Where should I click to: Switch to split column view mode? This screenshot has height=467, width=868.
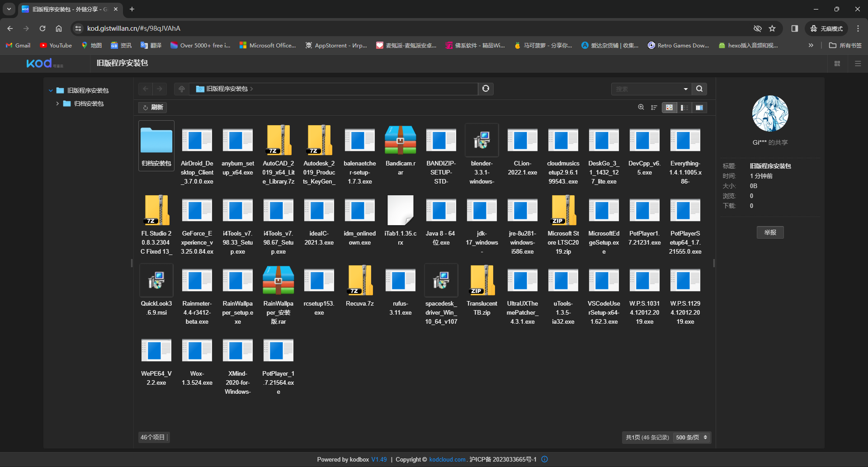[699, 107]
